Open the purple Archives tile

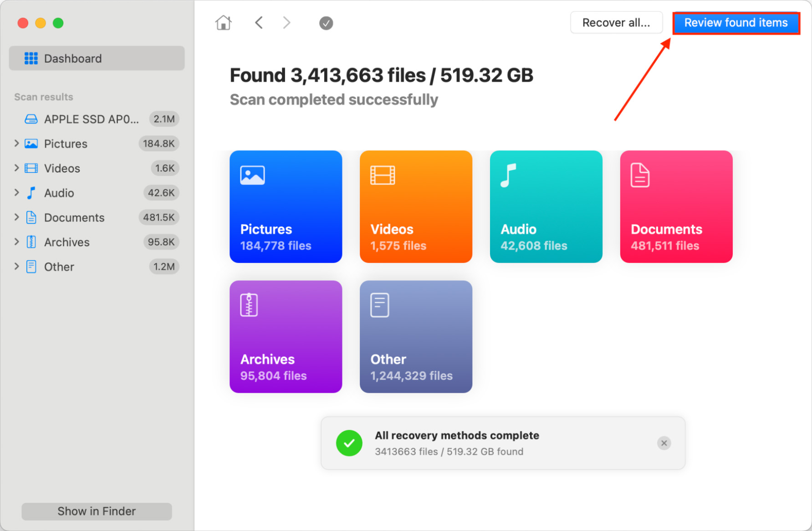(286, 336)
